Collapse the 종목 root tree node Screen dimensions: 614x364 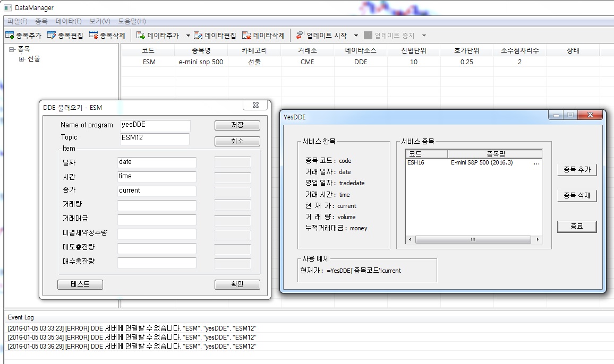click(11, 49)
